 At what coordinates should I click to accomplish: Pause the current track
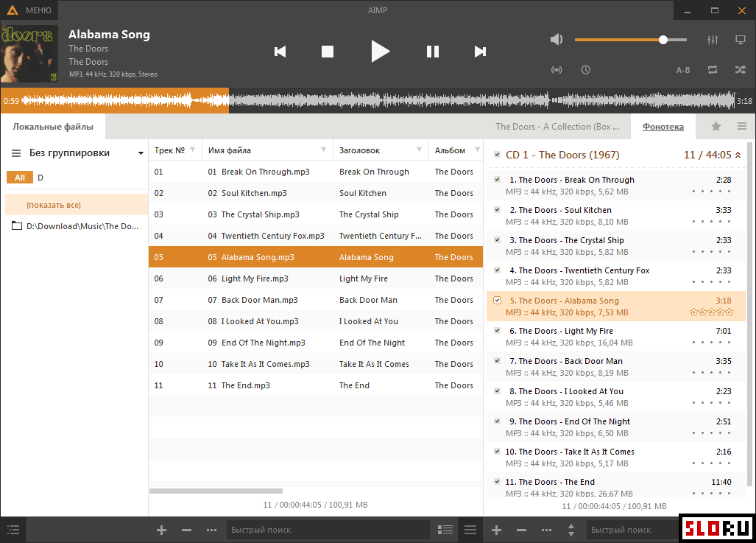(x=433, y=52)
